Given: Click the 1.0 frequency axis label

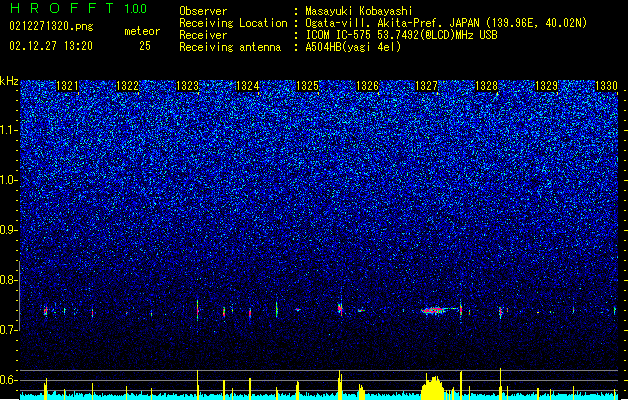Looking at the screenshot, I should click(9, 181).
